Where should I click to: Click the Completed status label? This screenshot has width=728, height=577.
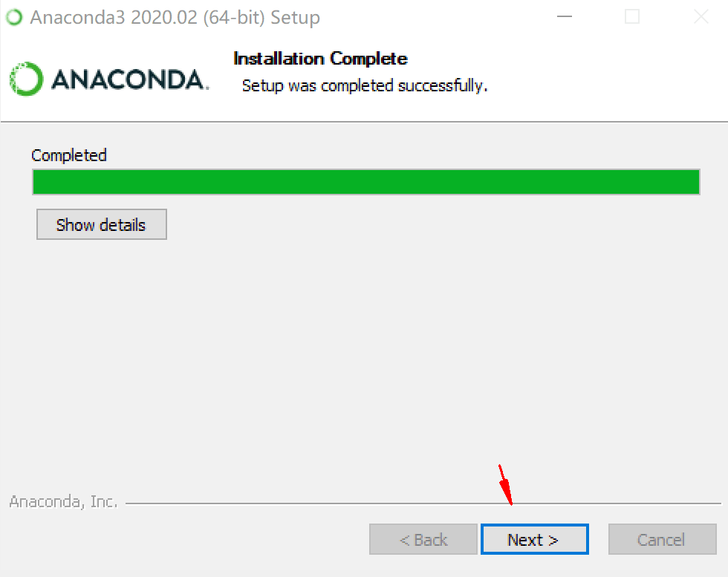[x=69, y=155]
